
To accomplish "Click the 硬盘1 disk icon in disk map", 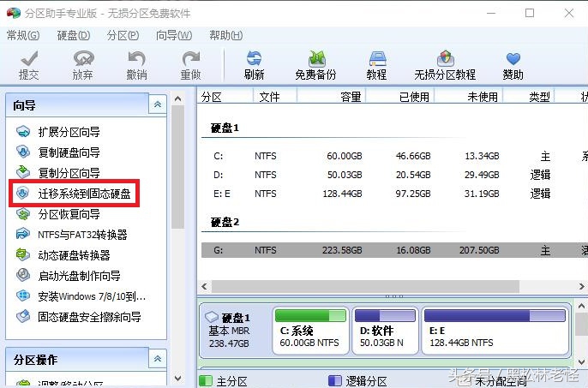I will [212, 317].
